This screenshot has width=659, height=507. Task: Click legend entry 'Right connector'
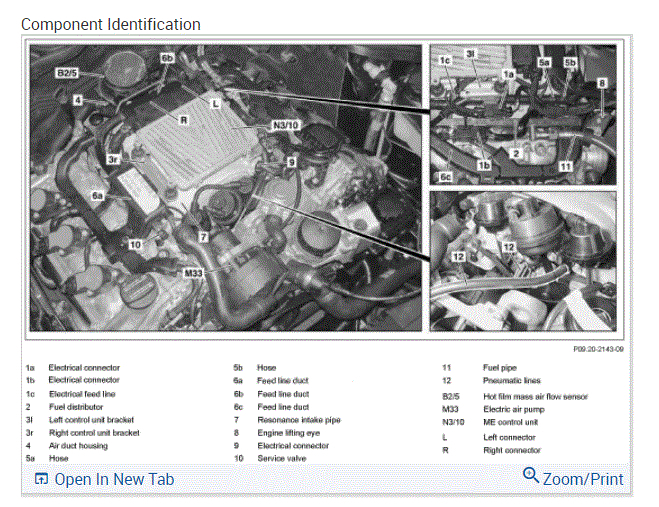pyautogui.click(x=512, y=450)
